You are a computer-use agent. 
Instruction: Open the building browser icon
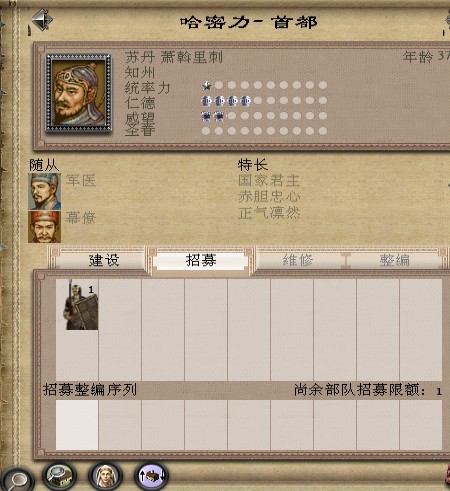tap(60, 475)
